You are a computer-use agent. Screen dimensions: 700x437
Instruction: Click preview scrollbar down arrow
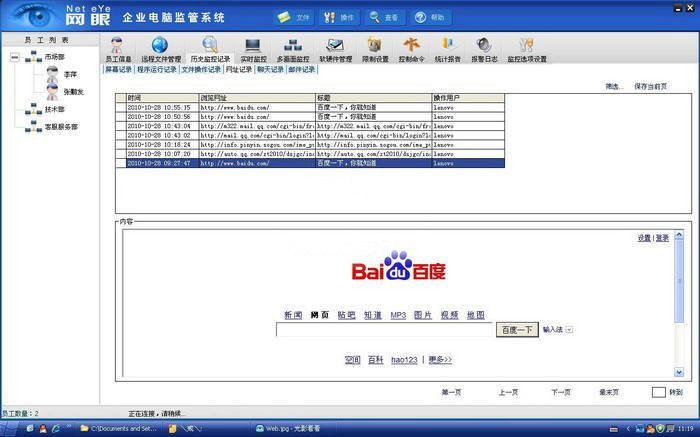point(679,372)
